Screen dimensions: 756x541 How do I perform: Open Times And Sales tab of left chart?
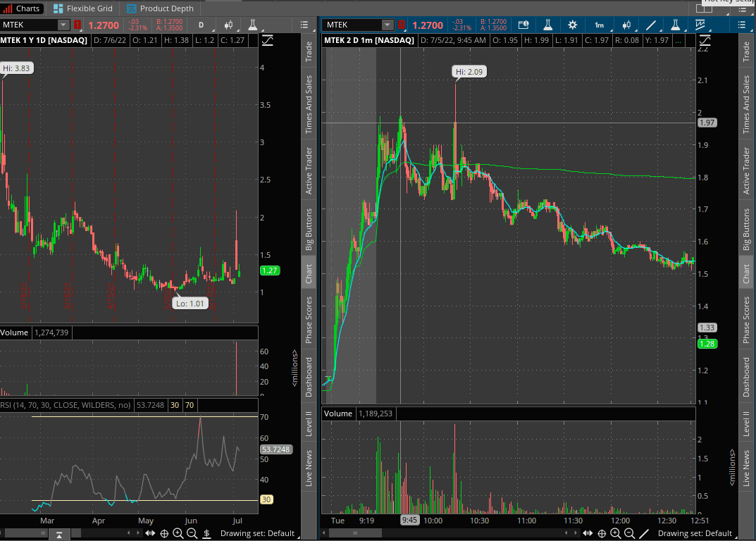click(x=309, y=105)
